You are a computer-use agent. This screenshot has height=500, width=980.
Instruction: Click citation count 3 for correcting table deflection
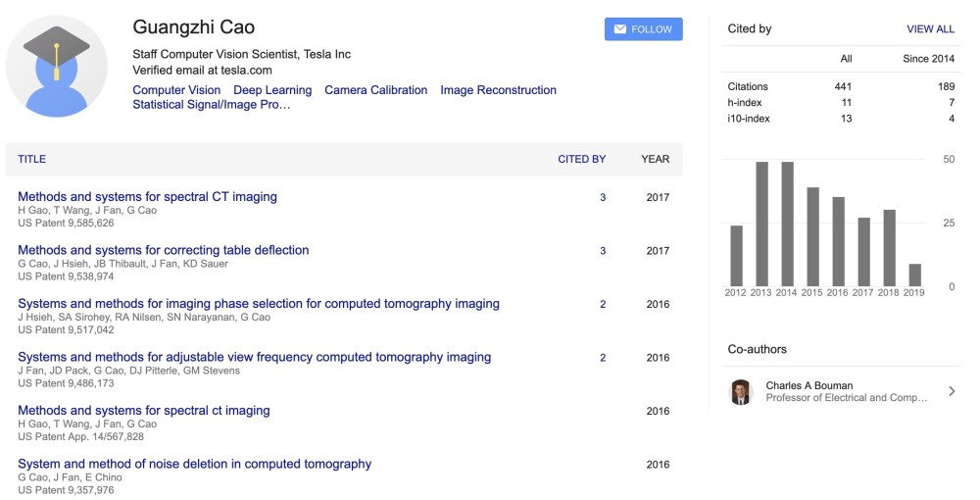[603, 251]
